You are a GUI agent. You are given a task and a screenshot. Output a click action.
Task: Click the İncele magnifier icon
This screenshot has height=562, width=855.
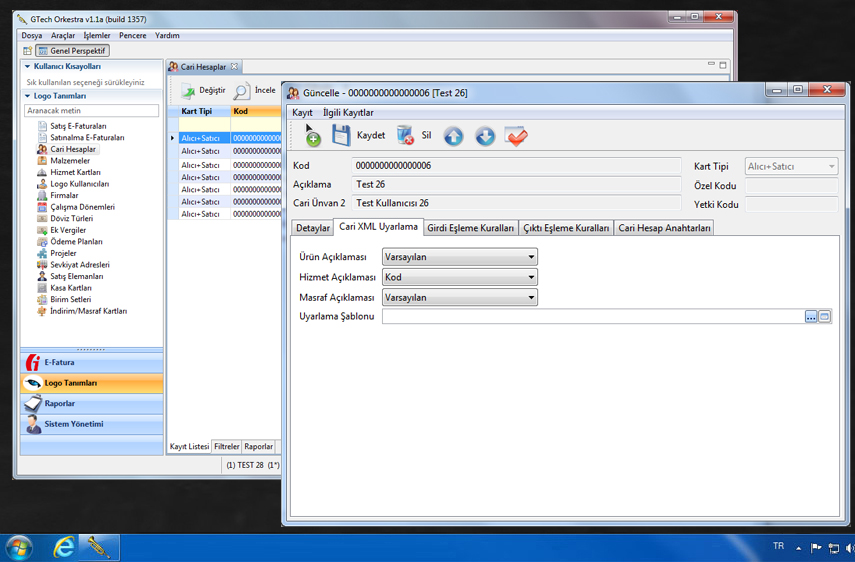pyautogui.click(x=242, y=91)
